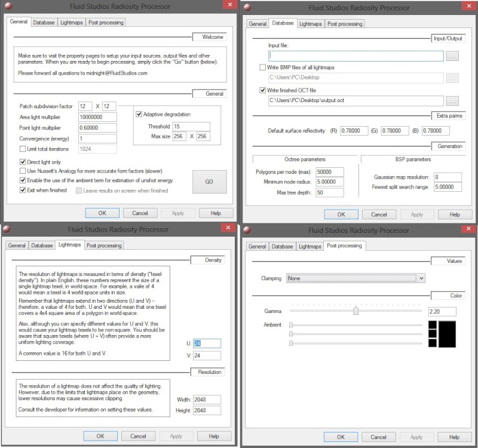The height and width of the screenshot is (448, 478).
Task: Open the Clamping dropdown
Action: pos(356,278)
